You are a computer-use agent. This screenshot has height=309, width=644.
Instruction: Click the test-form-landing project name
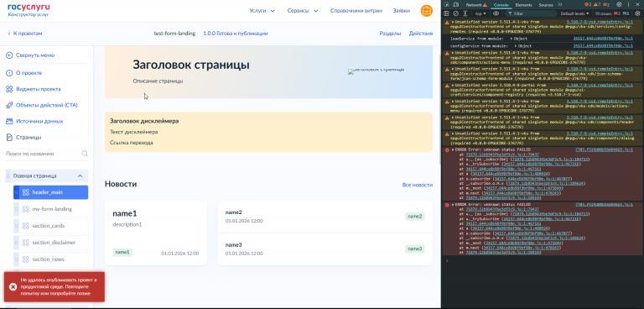(x=174, y=34)
